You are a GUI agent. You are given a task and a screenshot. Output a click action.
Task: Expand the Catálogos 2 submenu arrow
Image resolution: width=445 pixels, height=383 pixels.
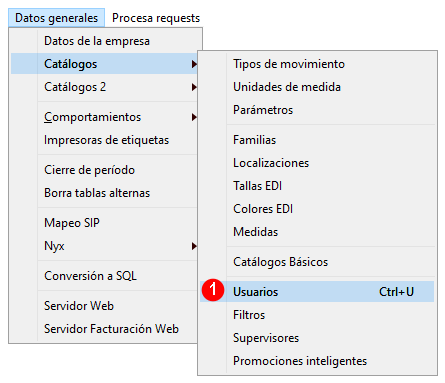point(194,87)
